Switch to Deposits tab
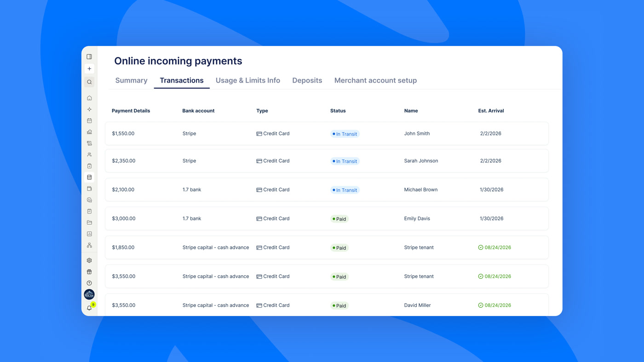Viewport: 644px width, 362px height. [x=307, y=80]
